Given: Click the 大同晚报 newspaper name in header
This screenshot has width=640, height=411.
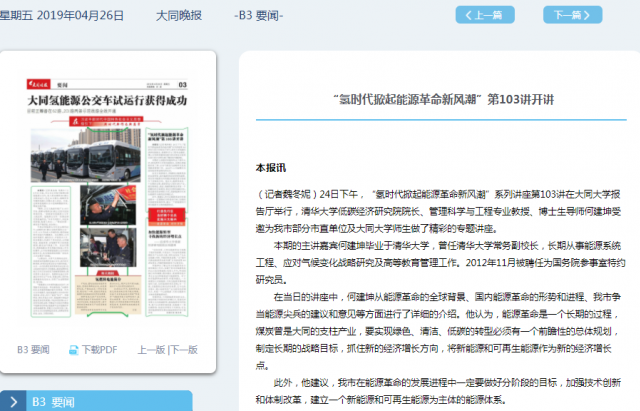Looking at the screenshot, I should pyautogui.click(x=179, y=16).
